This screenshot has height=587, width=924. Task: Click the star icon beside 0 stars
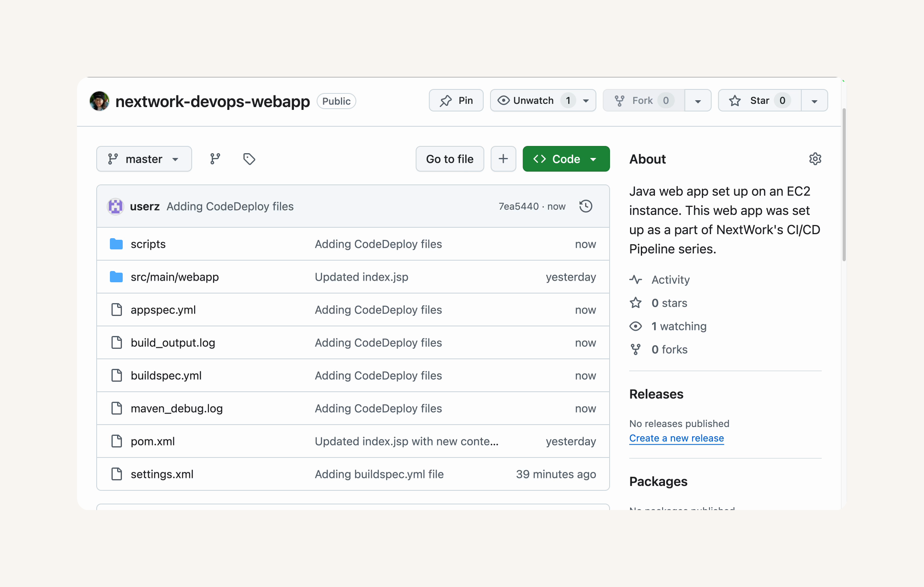tap(636, 303)
